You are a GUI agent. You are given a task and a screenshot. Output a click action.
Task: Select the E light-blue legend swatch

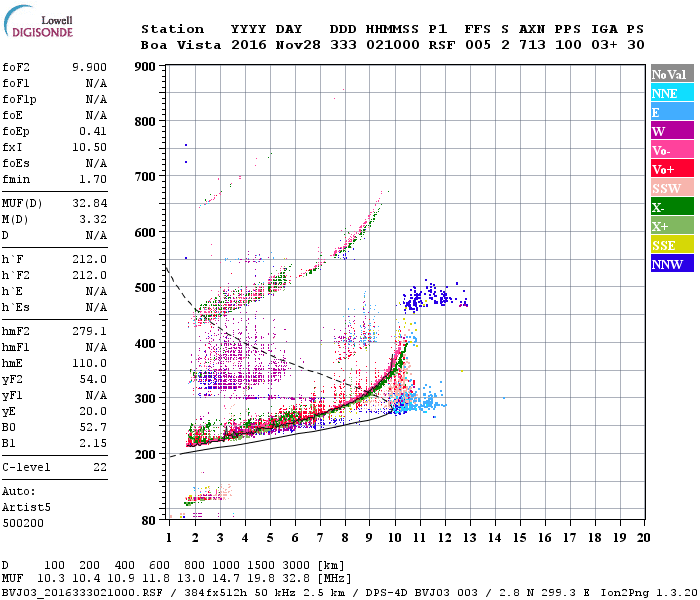[672, 112]
